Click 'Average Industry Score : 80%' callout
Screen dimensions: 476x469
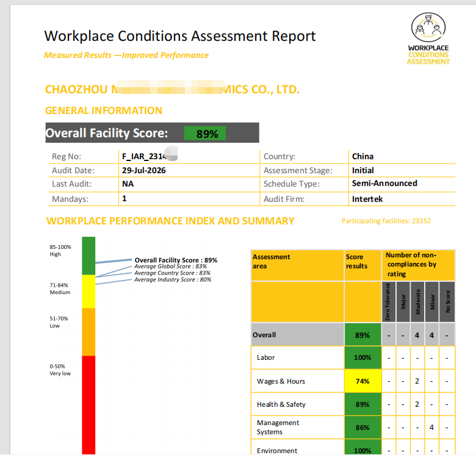(x=173, y=280)
